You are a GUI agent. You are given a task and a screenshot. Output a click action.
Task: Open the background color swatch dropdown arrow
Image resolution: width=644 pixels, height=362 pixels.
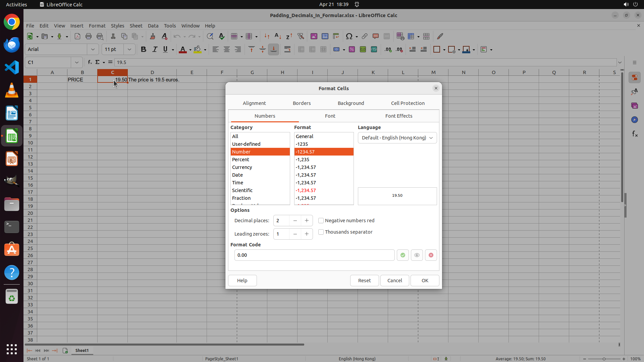pos(205,49)
